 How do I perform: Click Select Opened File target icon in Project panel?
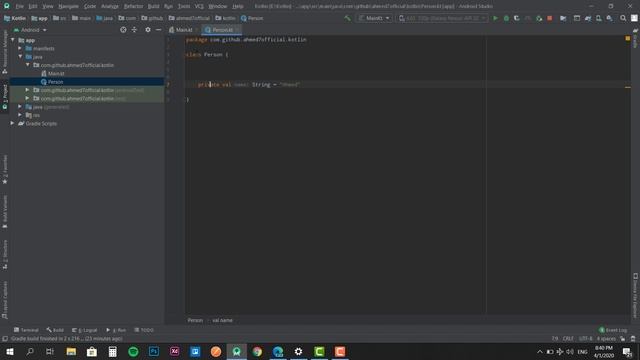point(123,30)
